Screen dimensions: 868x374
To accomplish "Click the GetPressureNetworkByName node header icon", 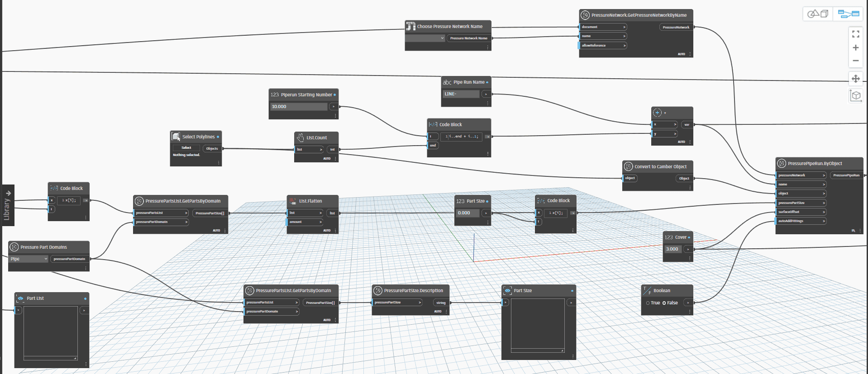I will (x=585, y=15).
